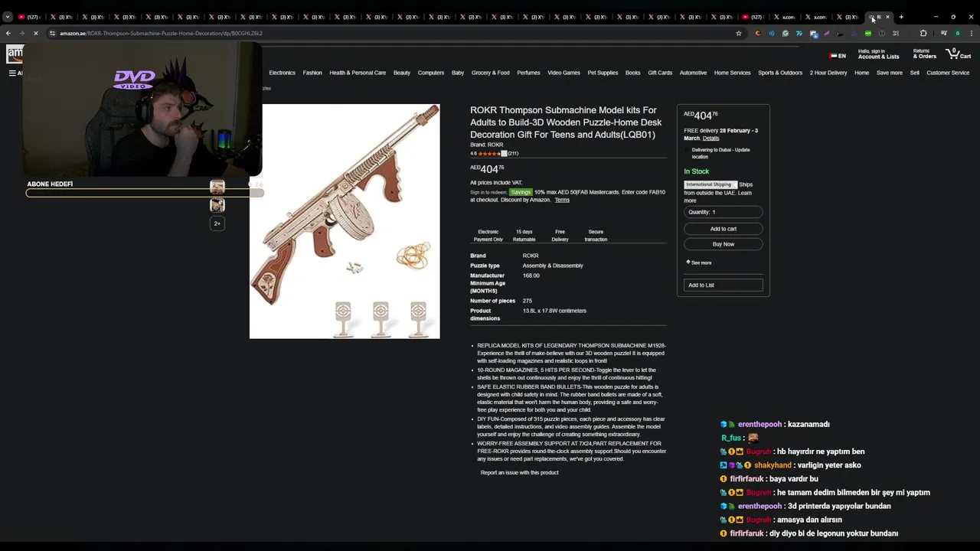The width and height of the screenshot is (980, 551).
Task: Open the Beauty category
Action: point(402,73)
